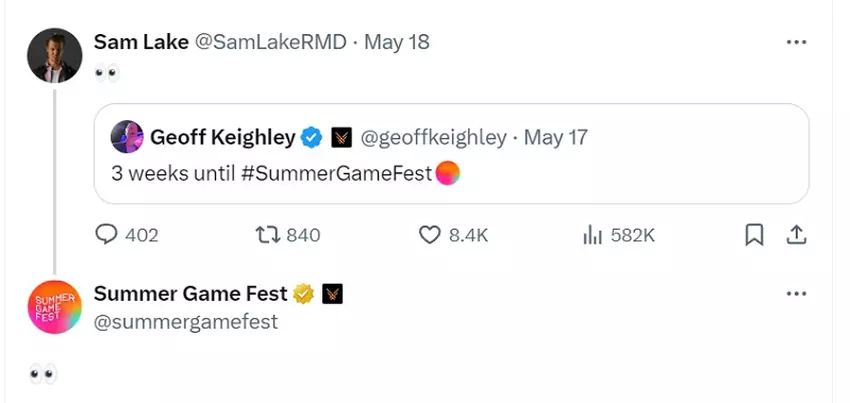
Task: Open the @SamLakeRMD handle link
Action: coord(273,42)
